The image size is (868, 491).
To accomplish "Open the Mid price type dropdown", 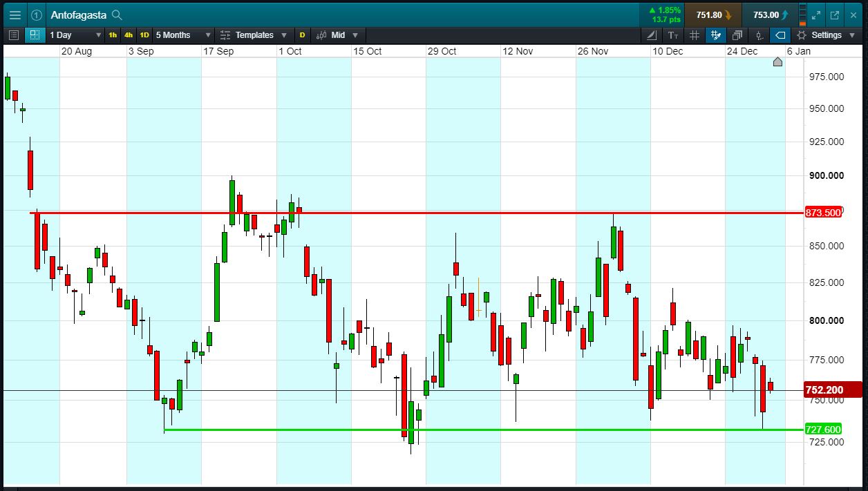I will (338, 35).
